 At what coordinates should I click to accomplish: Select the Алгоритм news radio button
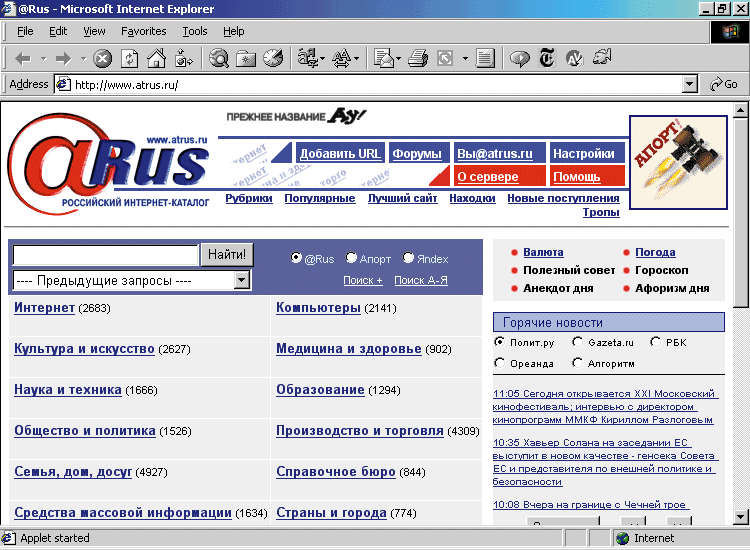click(577, 363)
